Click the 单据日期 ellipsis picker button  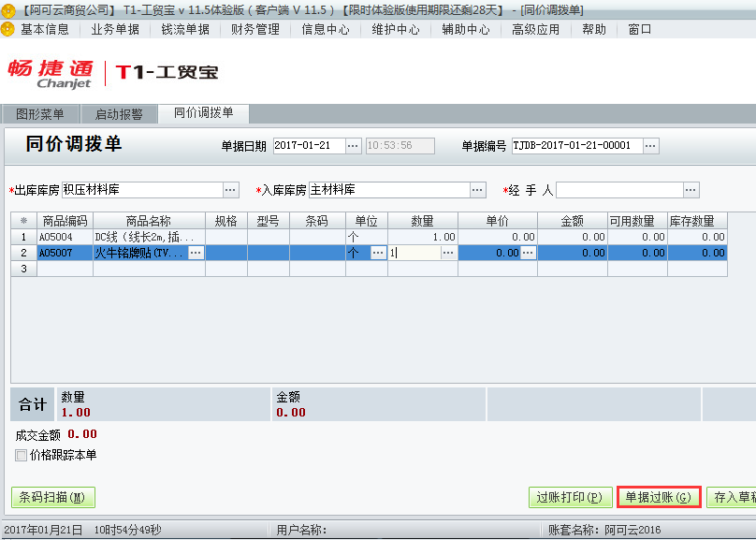coord(353,146)
